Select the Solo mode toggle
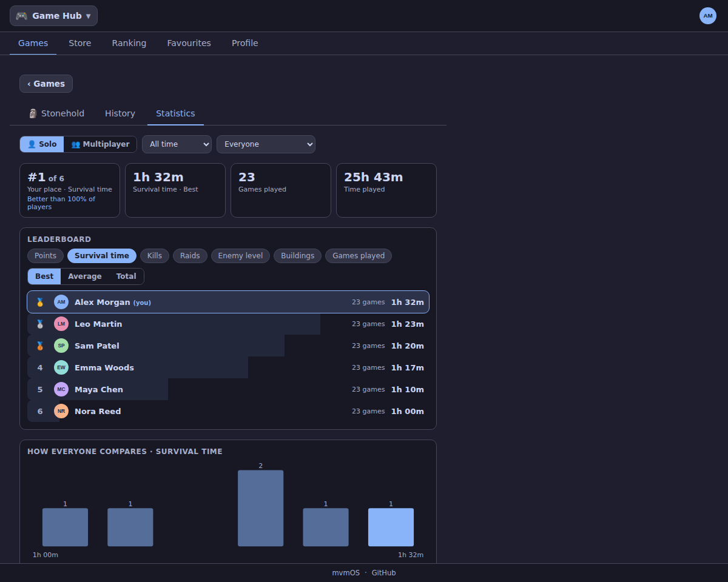Screen dimensions: 728x582 [x=42, y=144]
